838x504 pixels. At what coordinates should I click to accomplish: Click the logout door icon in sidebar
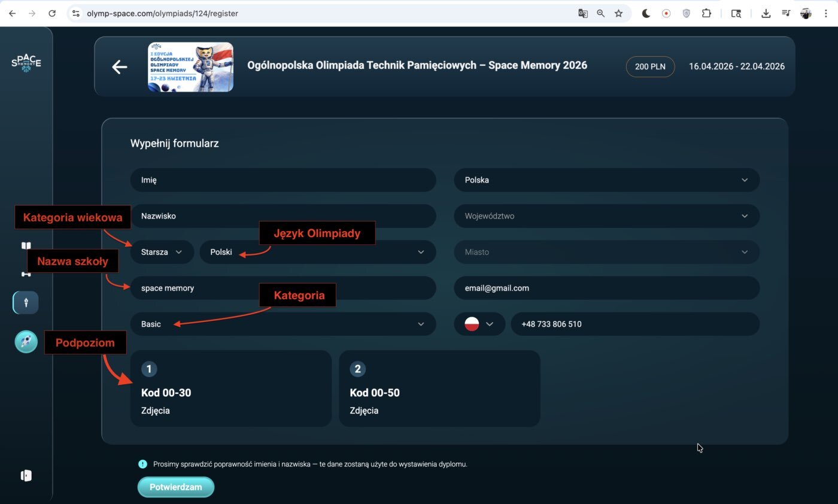click(26, 475)
